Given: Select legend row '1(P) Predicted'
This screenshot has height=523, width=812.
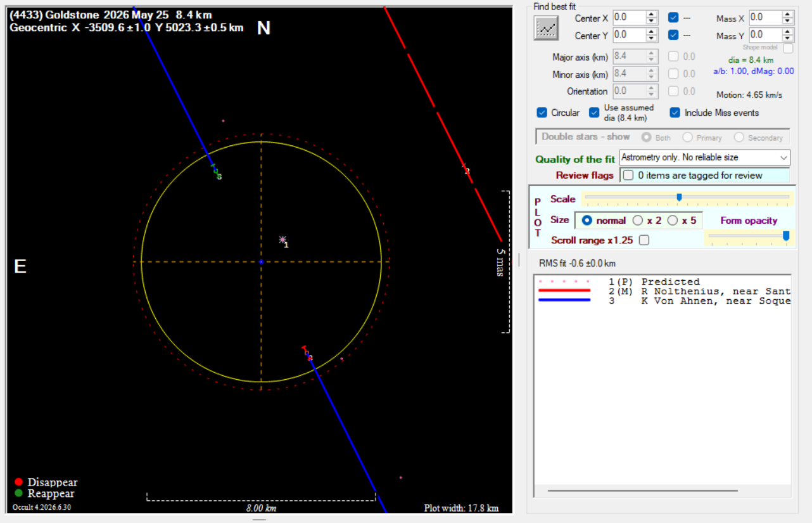Looking at the screenshot, I should pos(663,281).
